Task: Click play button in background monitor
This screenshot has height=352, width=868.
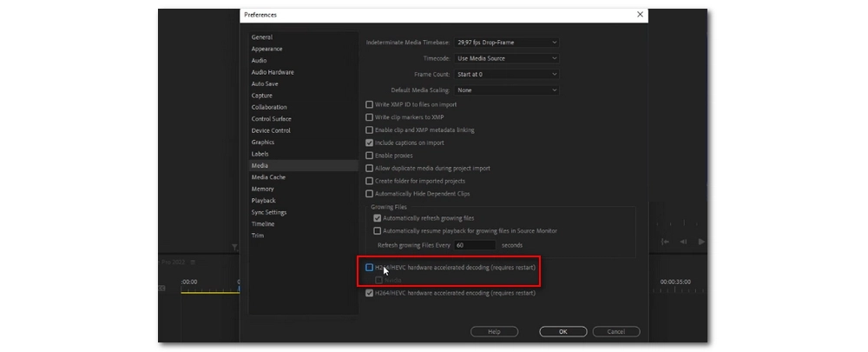Action: tap(701, 242)
